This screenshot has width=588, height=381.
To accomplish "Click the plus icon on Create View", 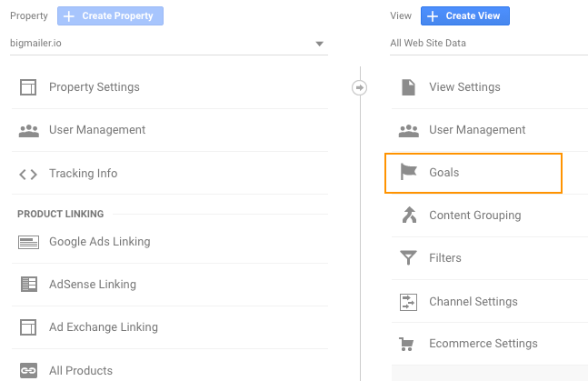I will click(x=433, y=16).
